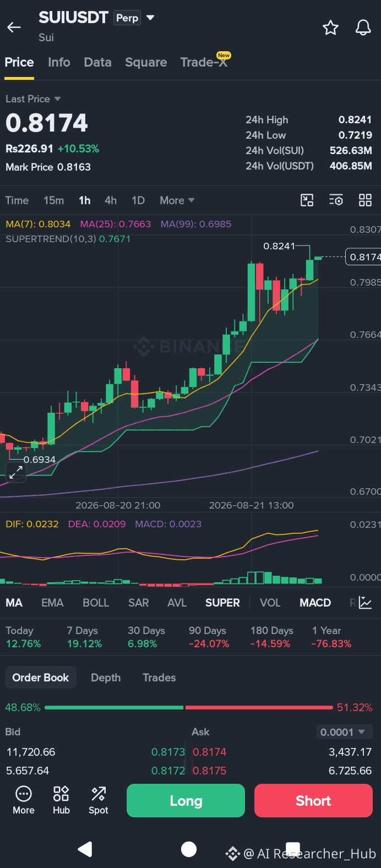Tap the back arrow icon
This screenshot has width=381, height=868.
tap(14, 27)
